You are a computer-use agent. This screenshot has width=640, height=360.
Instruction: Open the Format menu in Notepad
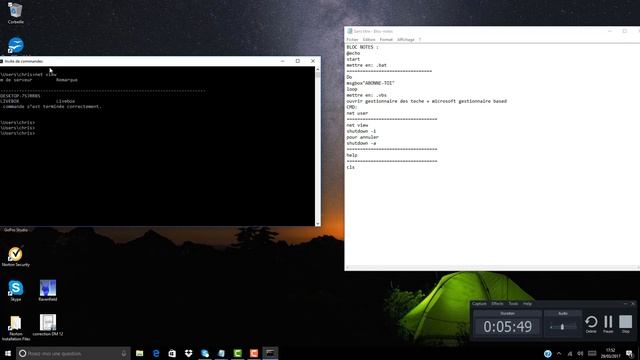386,40
